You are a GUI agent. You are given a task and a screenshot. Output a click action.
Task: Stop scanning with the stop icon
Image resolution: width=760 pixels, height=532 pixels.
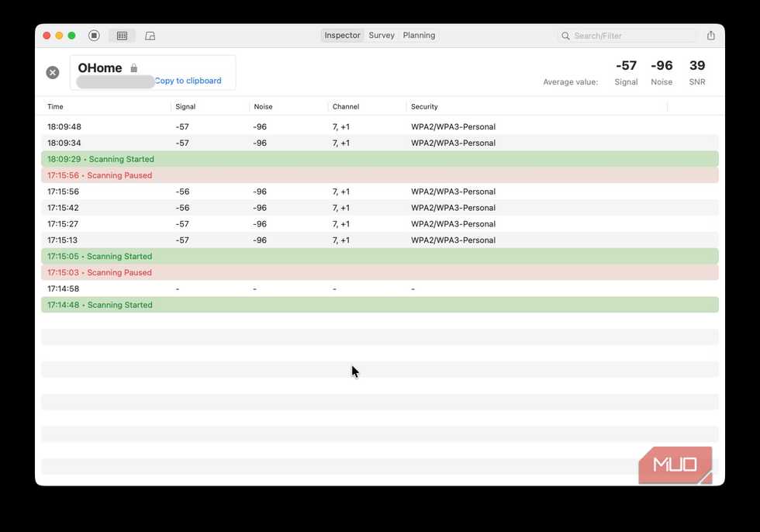click(x=94, y=36)
